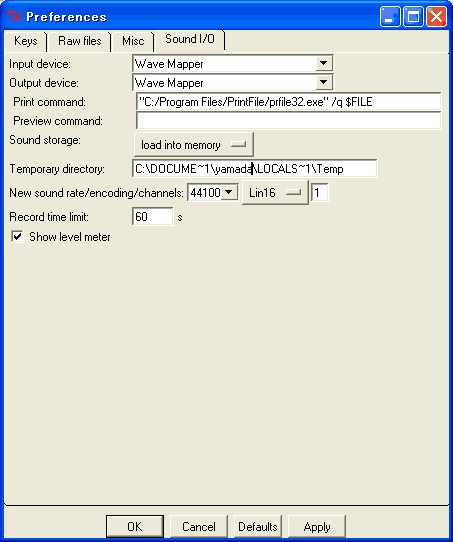
Task: Open the Lin16 encoding menu
Action: (275, 193)
